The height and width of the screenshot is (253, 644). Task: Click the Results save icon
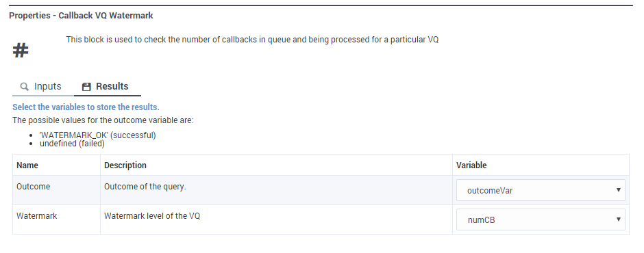pyautogui.click(x=86, y=87)
